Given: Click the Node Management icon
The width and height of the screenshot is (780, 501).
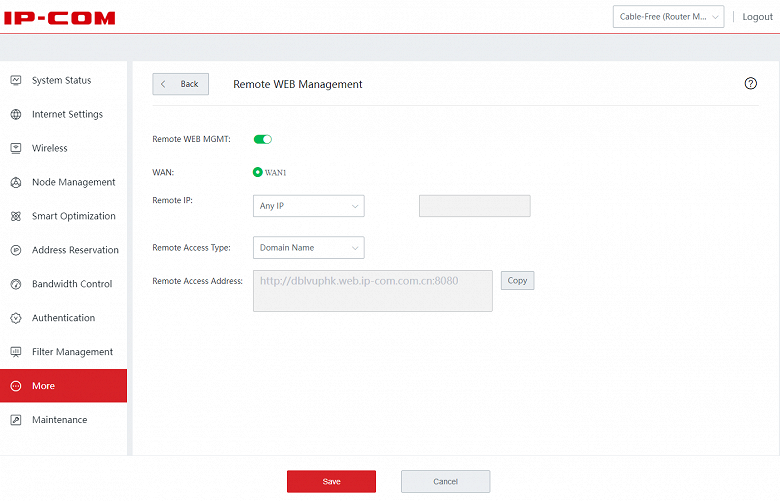Looking at the screenshot, I should 15,182.
